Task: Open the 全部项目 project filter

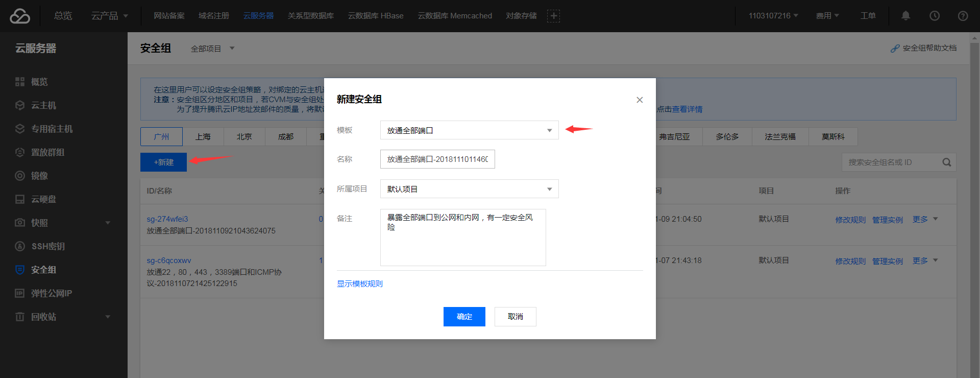Action: (212, 49)
